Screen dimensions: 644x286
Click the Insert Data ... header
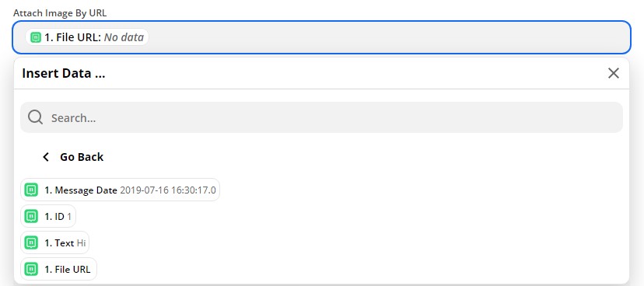click(64, 74)
